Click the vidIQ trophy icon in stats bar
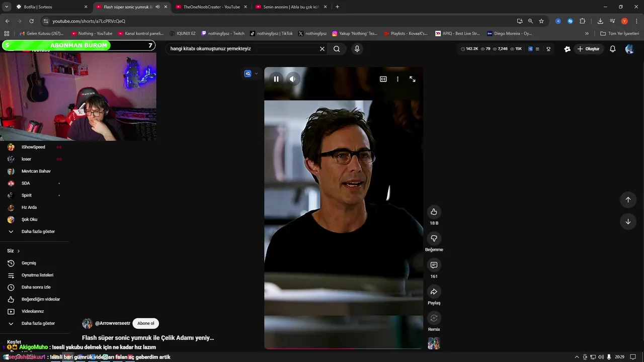 point(548,49)
